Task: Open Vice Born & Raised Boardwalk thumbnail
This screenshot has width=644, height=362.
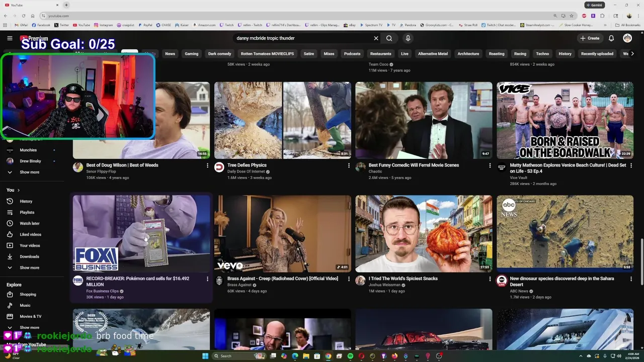Action: [x=565, y=121]
